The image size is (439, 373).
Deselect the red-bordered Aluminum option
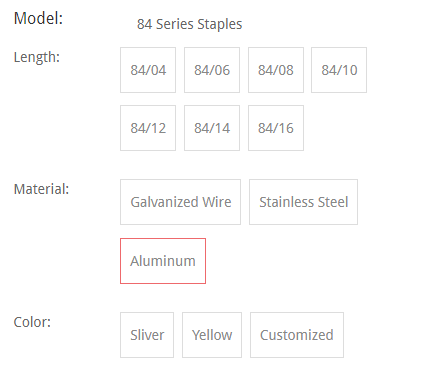[x=163, y=261]
